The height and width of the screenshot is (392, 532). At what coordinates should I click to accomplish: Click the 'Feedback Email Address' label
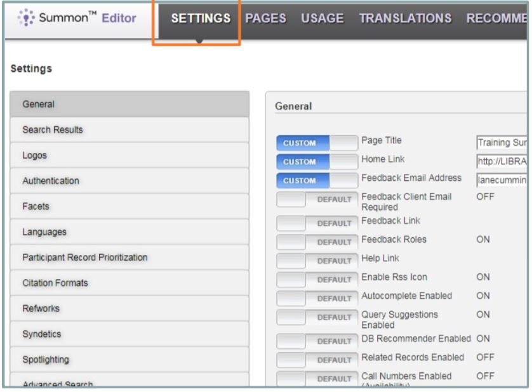411,178
